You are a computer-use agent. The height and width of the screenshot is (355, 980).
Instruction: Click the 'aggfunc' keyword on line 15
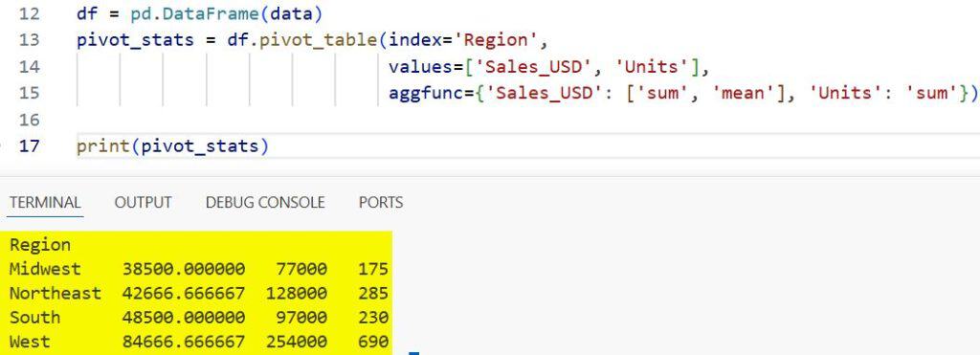coord(426,93)
